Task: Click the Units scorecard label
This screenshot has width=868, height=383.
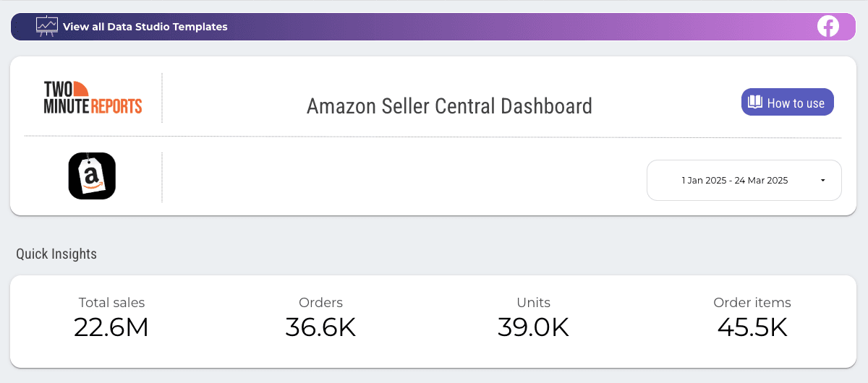Action: (533, 303)
